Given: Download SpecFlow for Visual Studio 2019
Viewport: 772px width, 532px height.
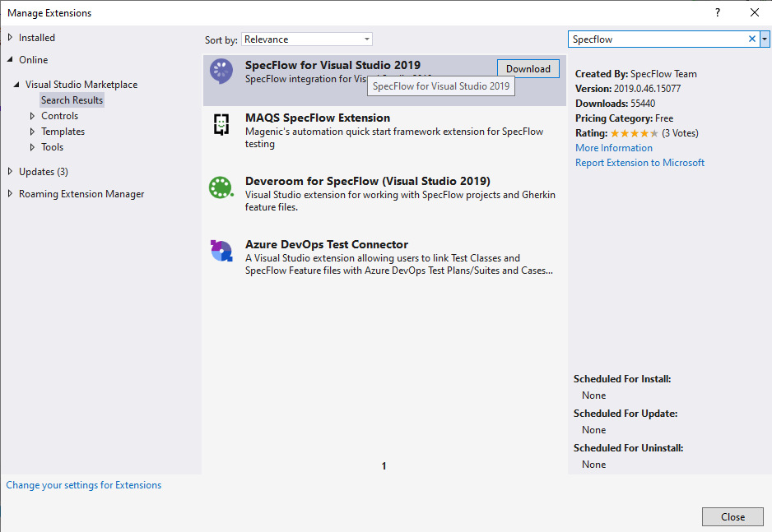Looking at the screenshot, I should tap(528, 69).
